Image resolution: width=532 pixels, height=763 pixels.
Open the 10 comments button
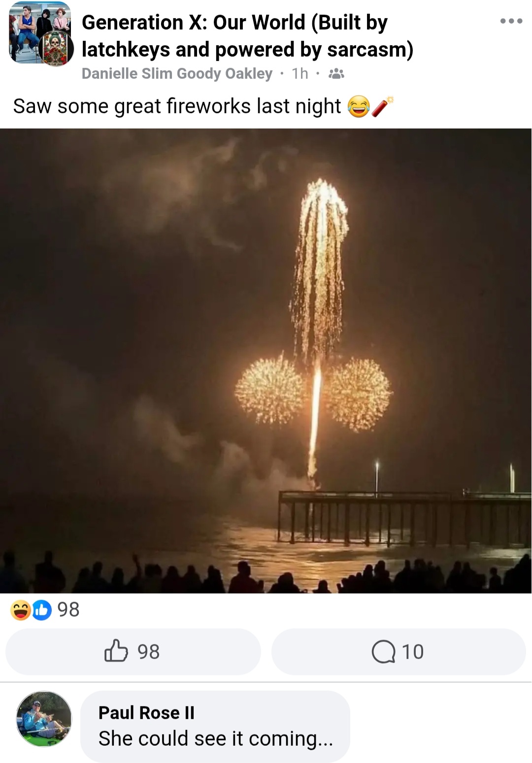click(x=399, y=652)
